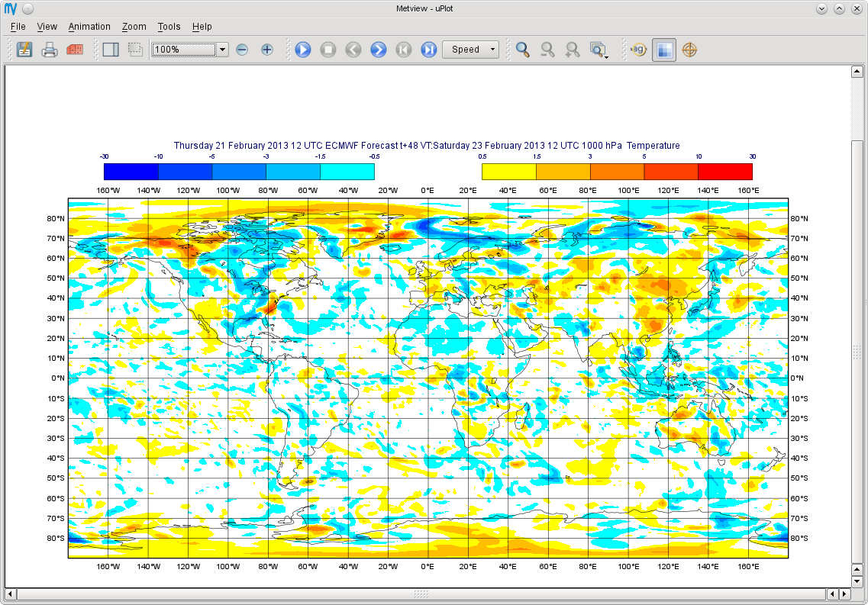Click the crosshair cursor data icon

coord(689,50)
